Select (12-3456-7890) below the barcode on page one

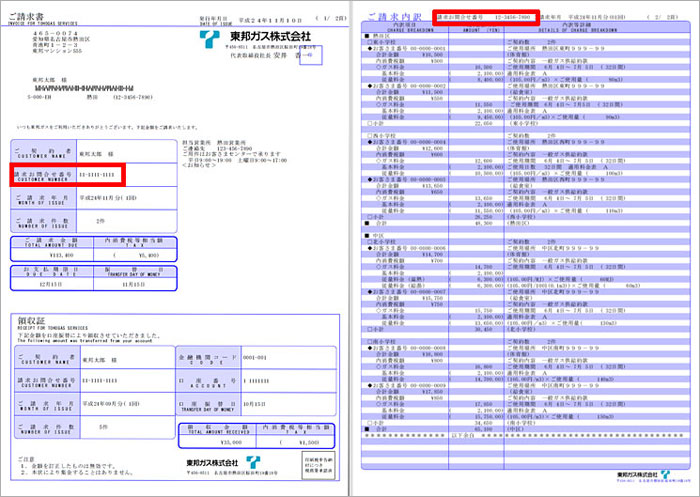click(133, 97)
